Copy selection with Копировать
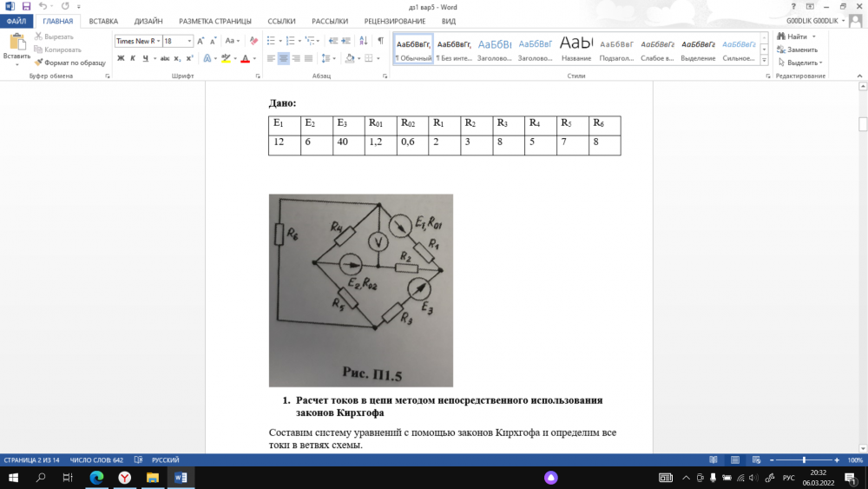This screenshot has height=489, width=868. 57,50
